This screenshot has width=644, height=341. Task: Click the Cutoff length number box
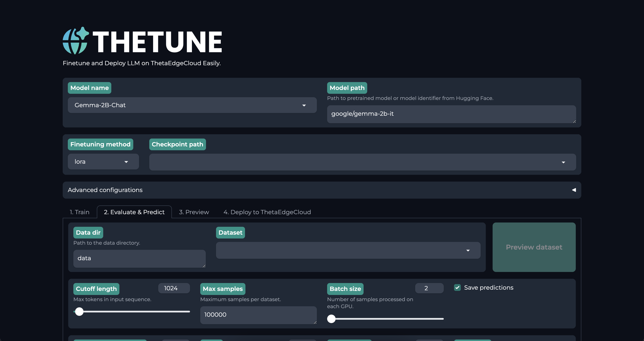174,288
